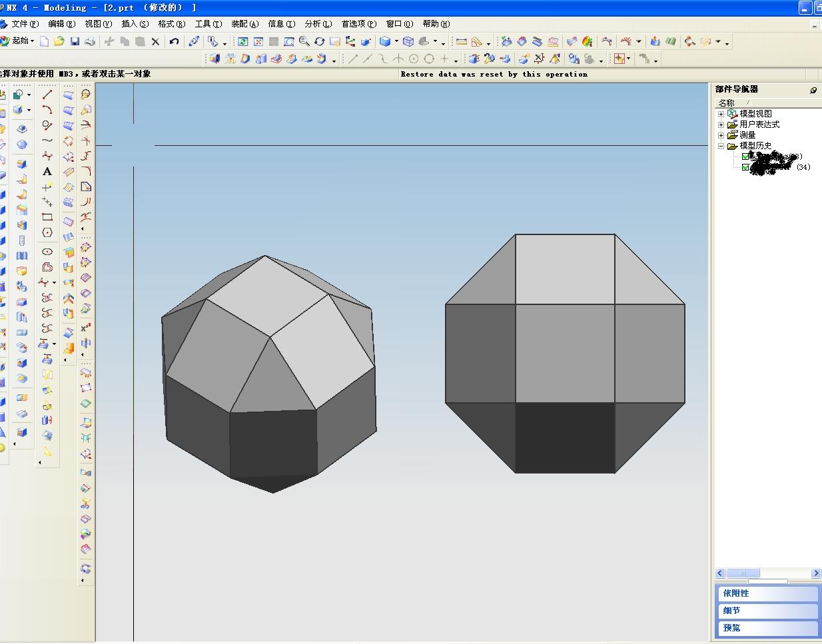Image resolution: width=822 pixels, height=644 pixels.
Task: Select the Point set tool
Action: coord(47,202)
